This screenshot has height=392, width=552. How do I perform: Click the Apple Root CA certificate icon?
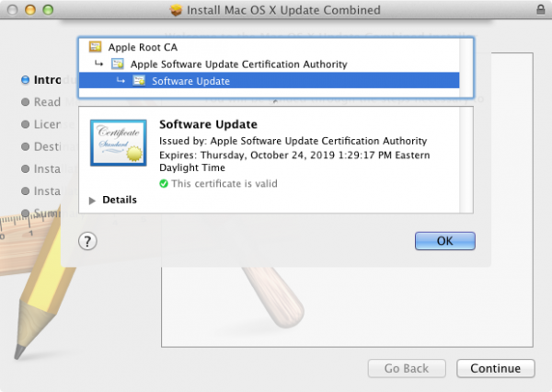[95, 47]
